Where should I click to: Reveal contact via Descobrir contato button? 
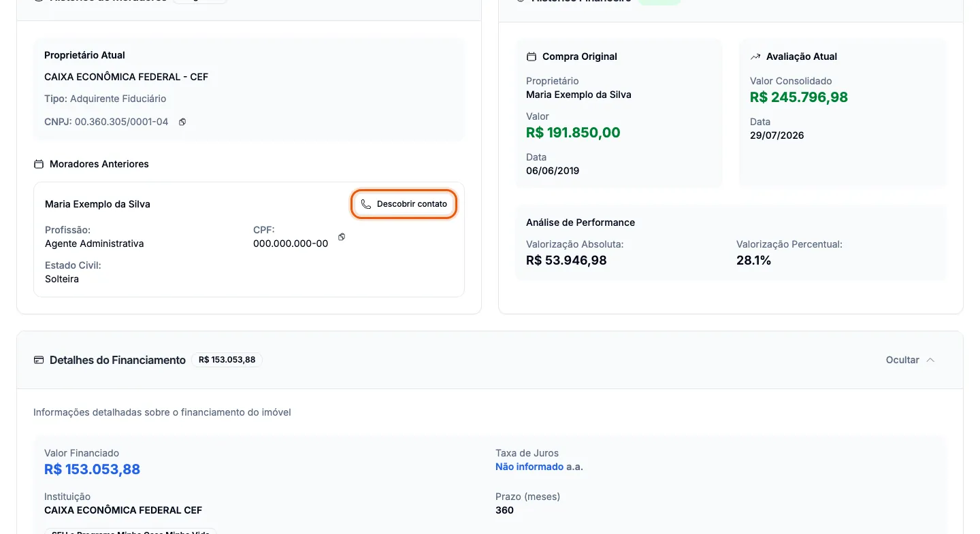coord(404,204)
